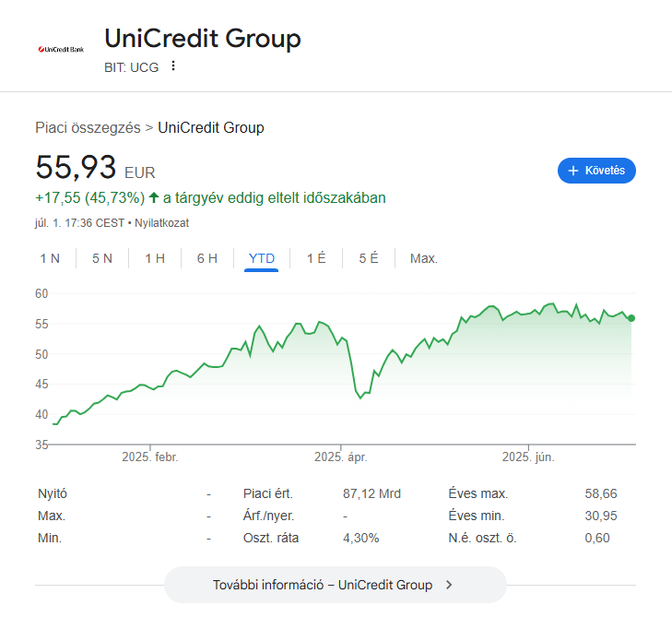Viewport: 672px width, 629px height.
Task: Show the 5 É chart range
Action: (x=369, y=258)
